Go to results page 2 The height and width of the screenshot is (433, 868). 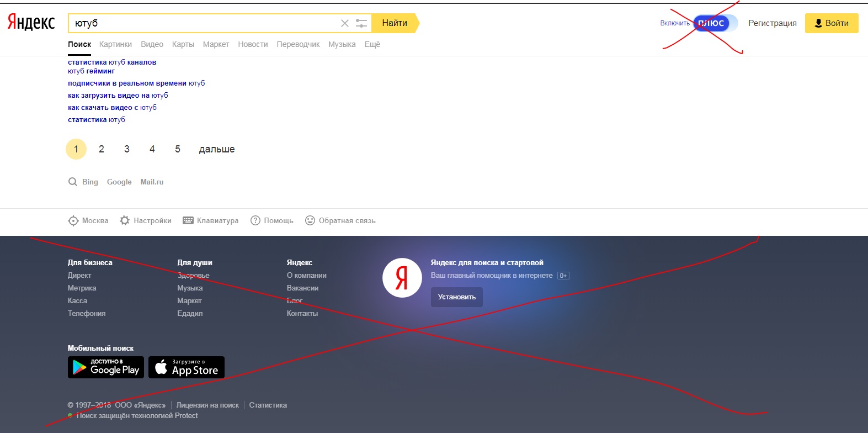(x=102, y=149)
